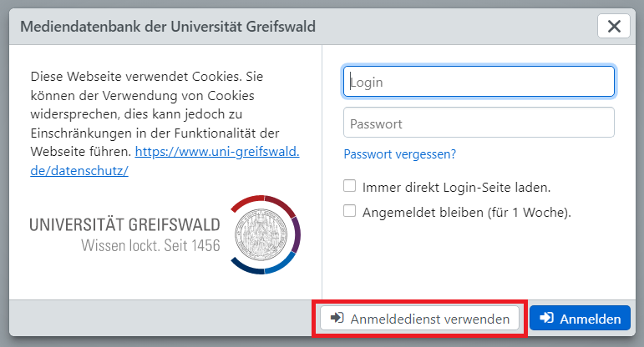The width and height of the screenshot is (644, 347).
Task: Click the 'Immer direkt Login-Seite laden.' label text
Action: click(x=456, y=187)
